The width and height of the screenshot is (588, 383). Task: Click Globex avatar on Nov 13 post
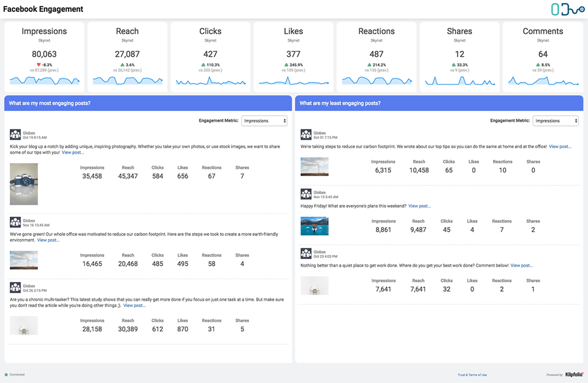click(x=306, y=194)
